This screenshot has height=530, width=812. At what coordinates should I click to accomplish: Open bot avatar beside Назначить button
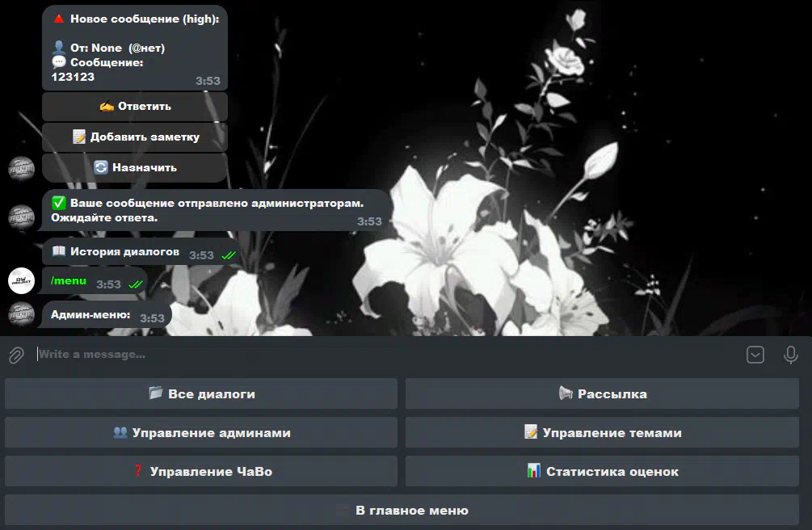point(21,169)
